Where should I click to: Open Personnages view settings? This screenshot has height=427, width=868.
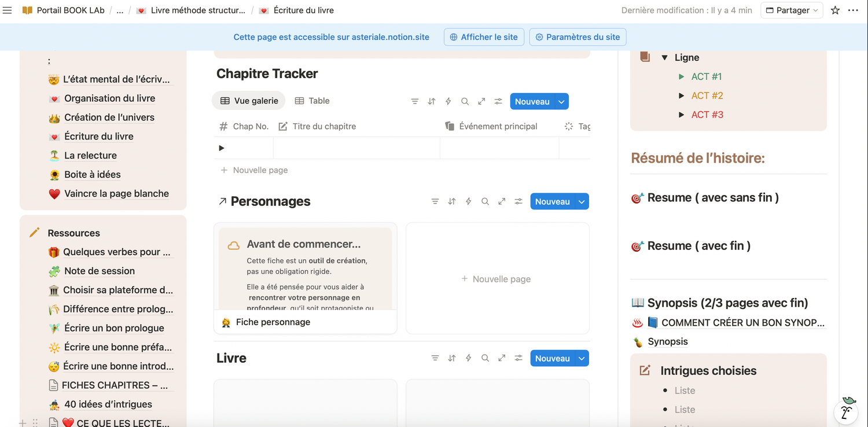tap(518, 201)
